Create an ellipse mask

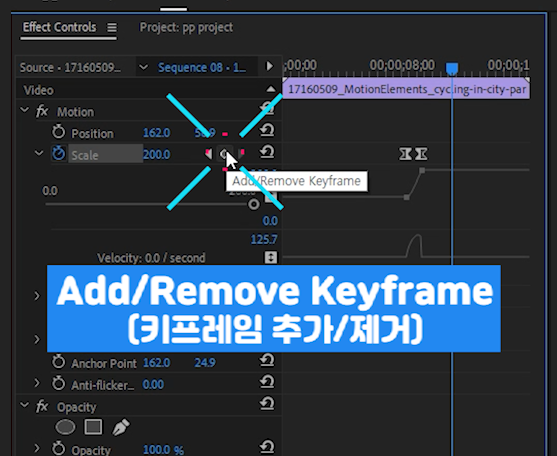pyautogui.click(x=65, y=427)
